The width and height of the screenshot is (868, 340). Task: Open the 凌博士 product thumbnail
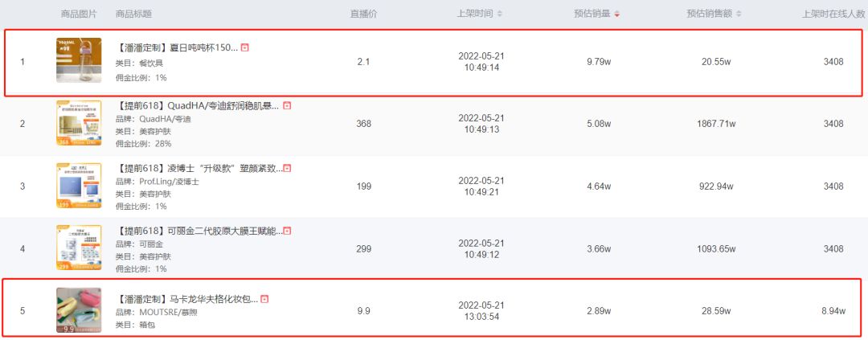tap(79, 186)
